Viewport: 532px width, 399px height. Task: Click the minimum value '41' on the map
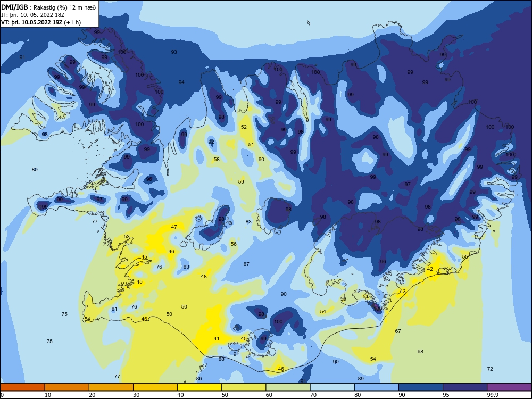217,338
